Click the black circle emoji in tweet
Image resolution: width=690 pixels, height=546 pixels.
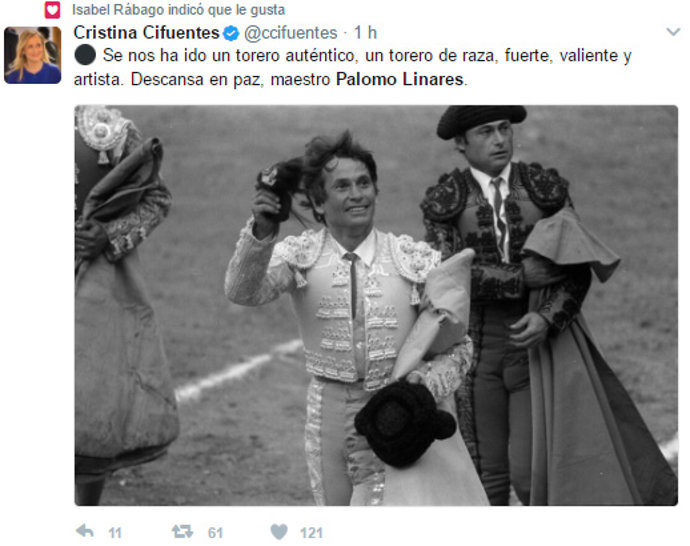click(x=85, y=55)
